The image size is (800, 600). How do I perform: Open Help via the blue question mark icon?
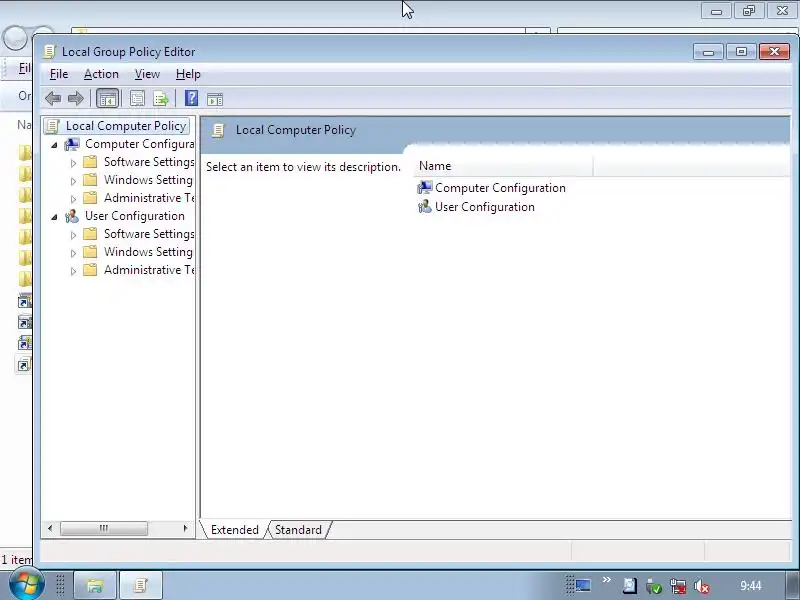pyautogui.click(x=191, y=98)
